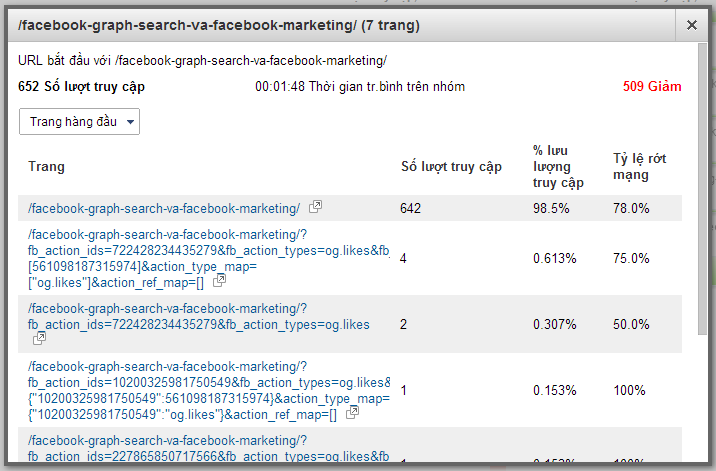Sort by 'Trang' column header
The height and width of the screenshot is (471, 716).
point(46,167)
